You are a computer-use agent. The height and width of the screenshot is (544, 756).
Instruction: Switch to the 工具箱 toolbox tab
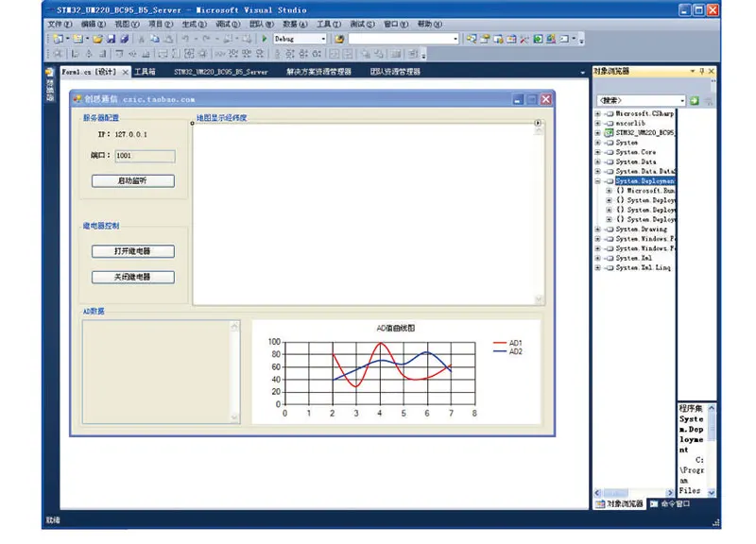(145, 72)
